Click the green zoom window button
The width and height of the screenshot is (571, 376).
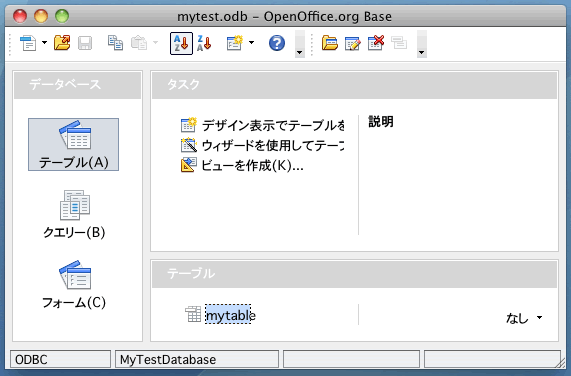62,16
